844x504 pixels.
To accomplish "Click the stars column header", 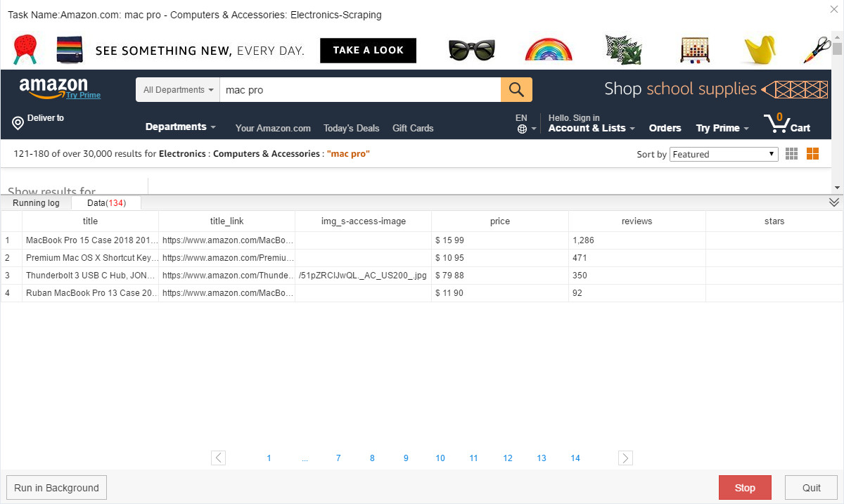I will pyautogui.click(x=774, y=221).
